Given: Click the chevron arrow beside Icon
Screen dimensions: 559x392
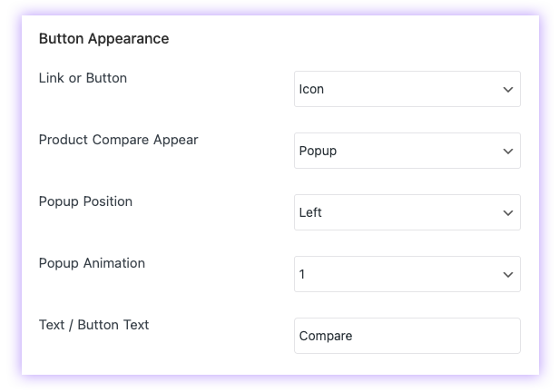Looking at the screenshot, I should [x=507, y=90].
